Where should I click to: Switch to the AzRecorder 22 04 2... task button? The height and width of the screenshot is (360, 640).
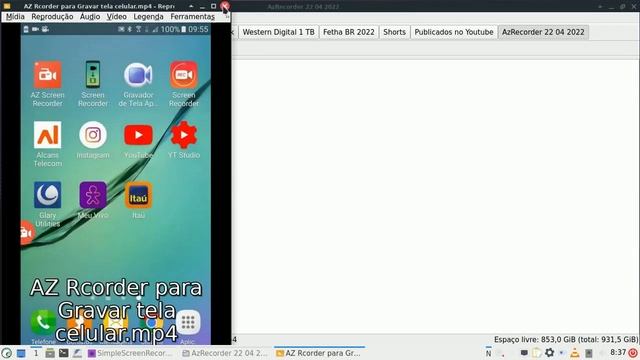coord(225,353)
